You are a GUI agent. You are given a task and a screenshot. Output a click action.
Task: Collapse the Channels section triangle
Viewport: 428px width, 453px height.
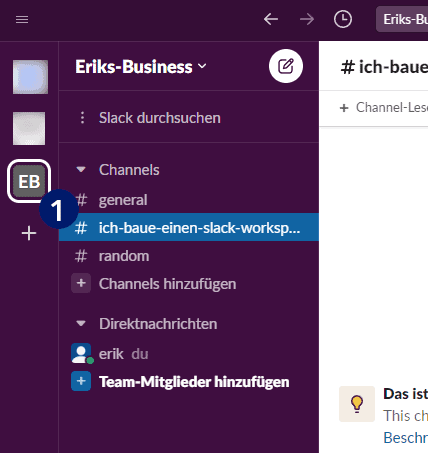(x=81, y=170)
